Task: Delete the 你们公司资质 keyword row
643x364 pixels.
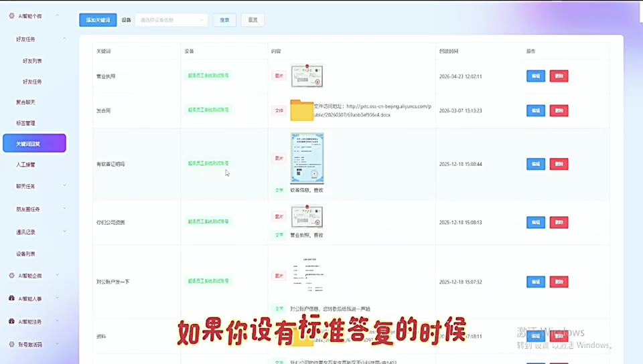Action: click(x=559, y=222)
